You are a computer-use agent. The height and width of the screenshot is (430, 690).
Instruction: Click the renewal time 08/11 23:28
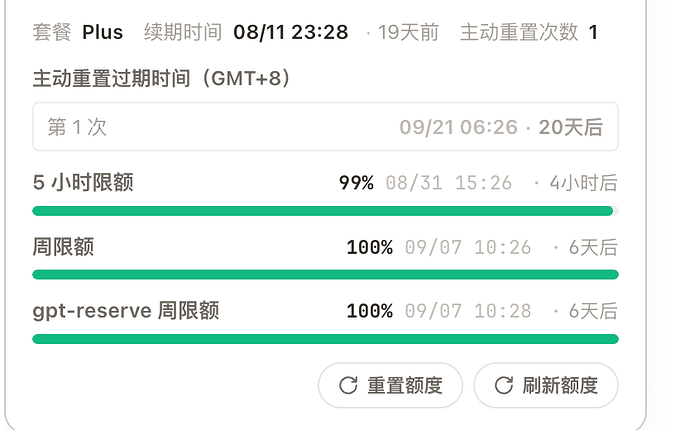(290, 32)
